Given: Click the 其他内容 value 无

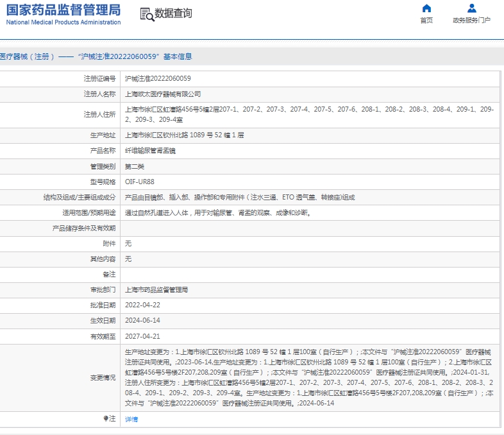Looking at the screenshot, I should tap(128, 259).
